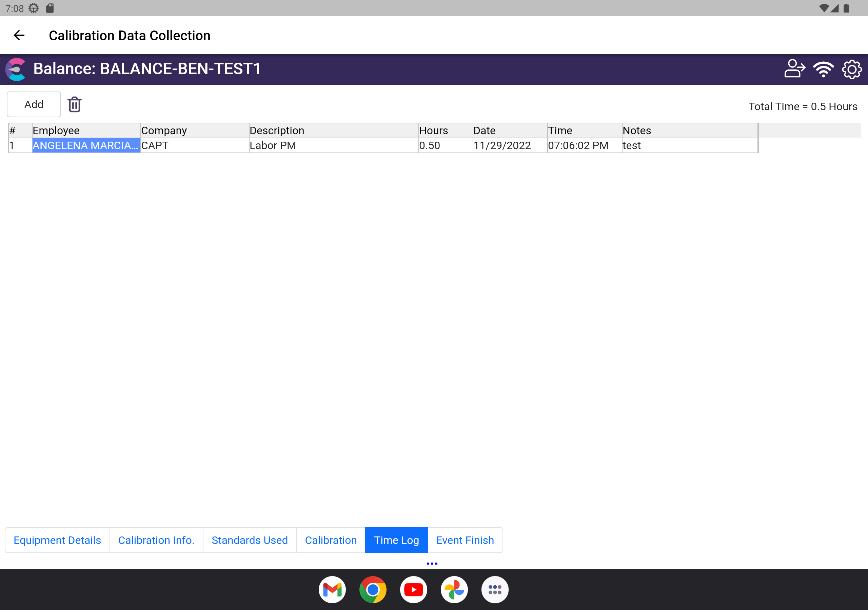Open the app drawer icon
The height and width of the screenshot is (610, 868).
coord(494,589)
